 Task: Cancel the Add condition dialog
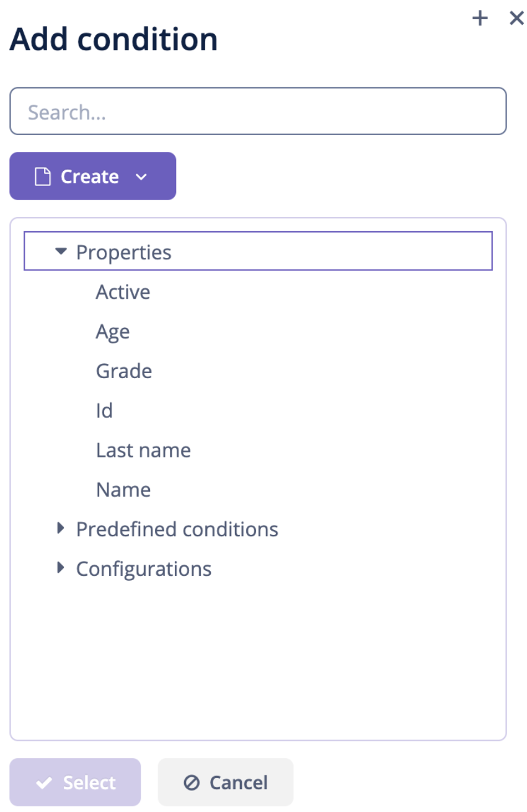click(224, 782)
